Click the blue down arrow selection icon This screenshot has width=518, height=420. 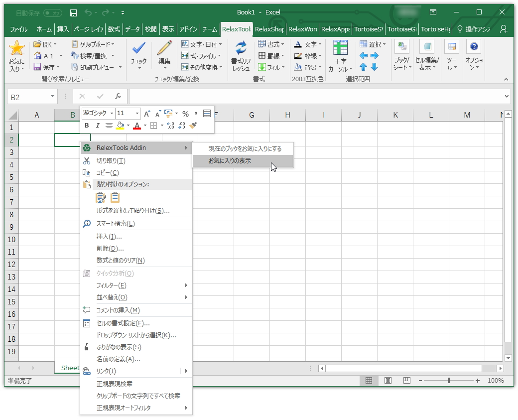pos(374,67)
